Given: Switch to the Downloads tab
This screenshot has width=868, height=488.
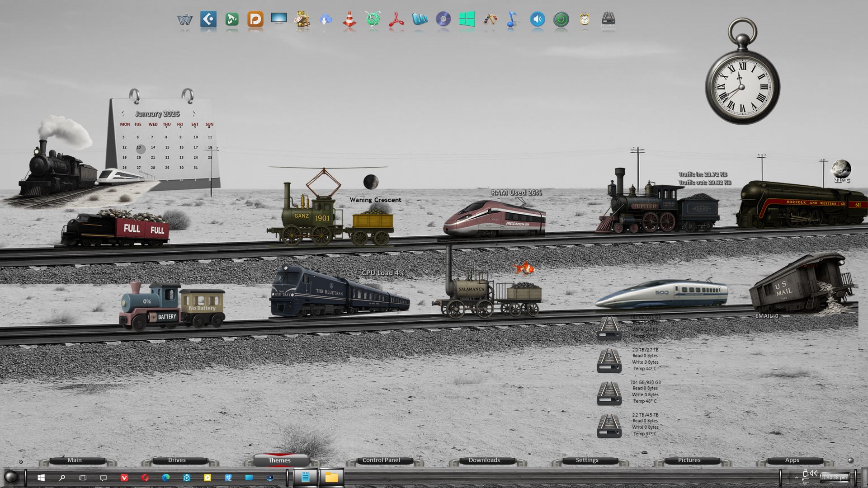Looking at the screenshot, I should 484,460.
